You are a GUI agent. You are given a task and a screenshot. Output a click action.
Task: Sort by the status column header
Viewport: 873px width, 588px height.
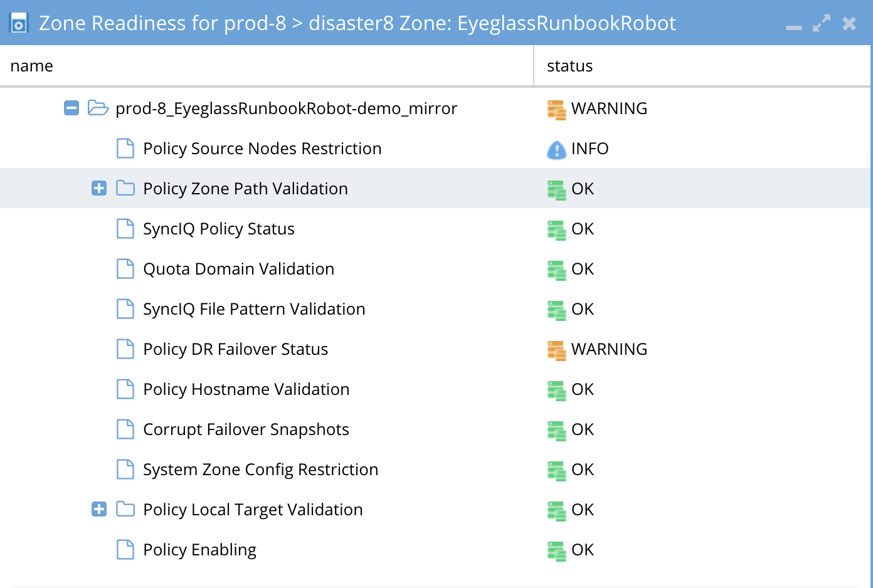coord(702,66)
